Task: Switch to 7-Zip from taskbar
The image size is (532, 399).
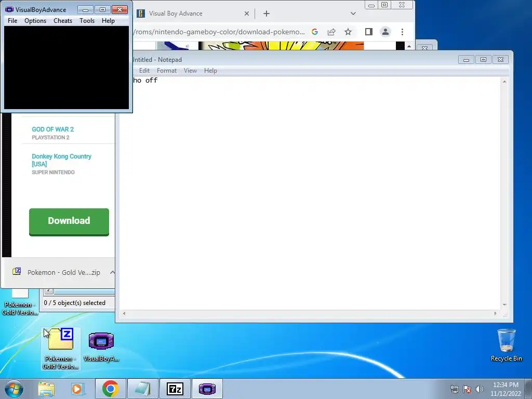Action: point(175,389)
